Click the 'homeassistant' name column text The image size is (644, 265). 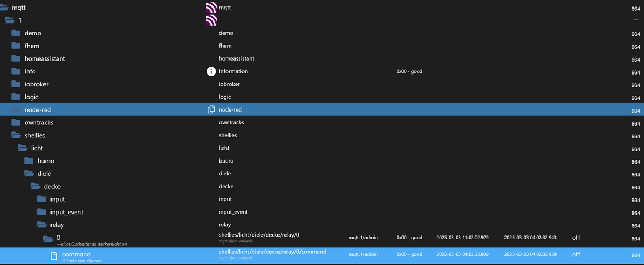pos(237,58)
